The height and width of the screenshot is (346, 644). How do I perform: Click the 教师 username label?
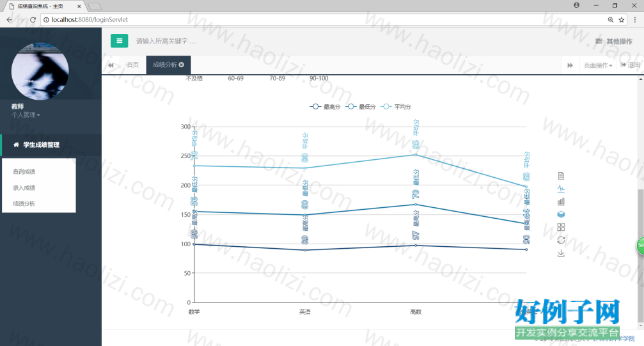click(18, 106)
